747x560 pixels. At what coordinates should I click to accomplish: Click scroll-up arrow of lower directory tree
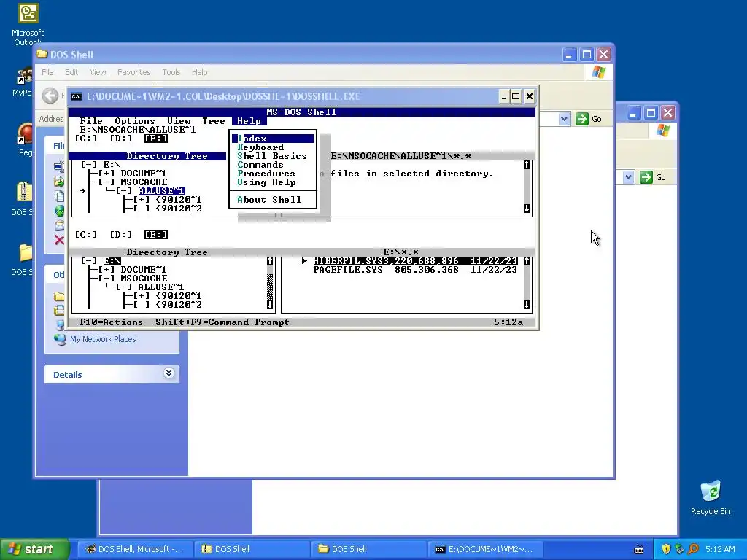tap(270, 261)
